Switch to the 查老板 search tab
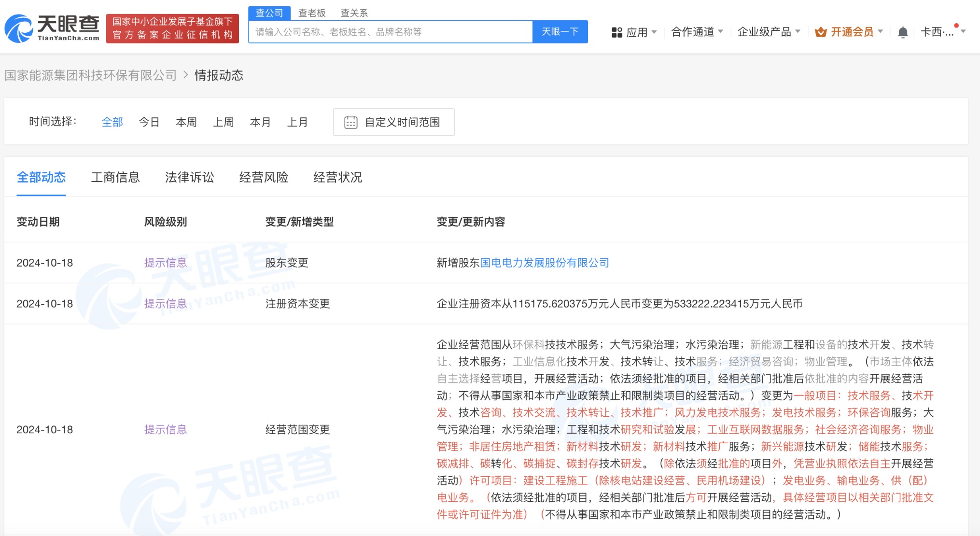Image resolution: width=980 pixels, height=536 pixels. (x=312, y=13)
